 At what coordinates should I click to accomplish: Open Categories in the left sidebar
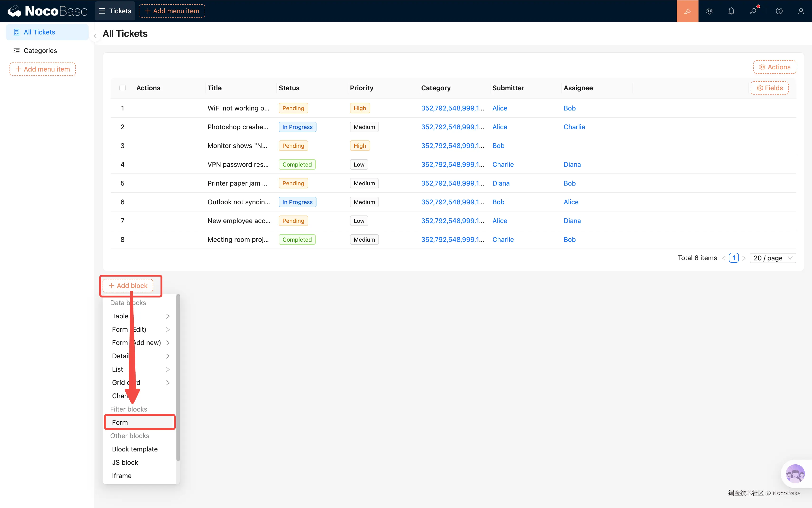click(40, 51)
